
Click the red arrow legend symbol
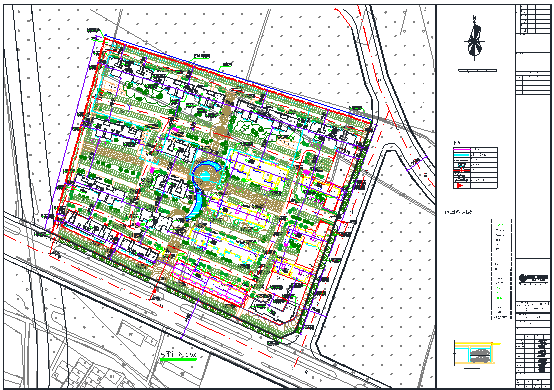(x=460, y=185)
